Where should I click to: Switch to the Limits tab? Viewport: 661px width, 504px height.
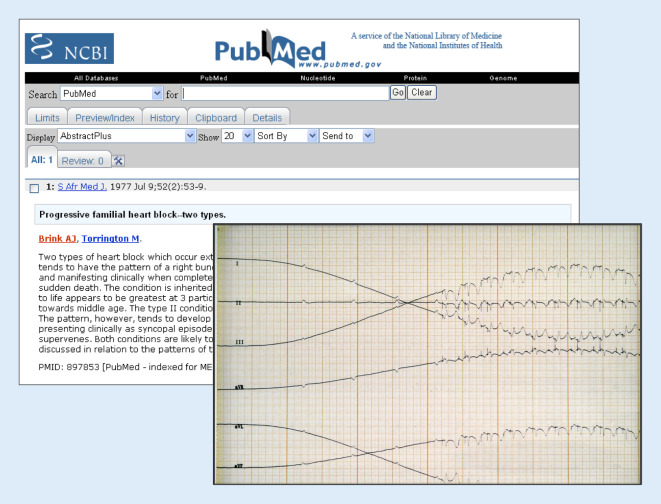click(x=47, y=118)
